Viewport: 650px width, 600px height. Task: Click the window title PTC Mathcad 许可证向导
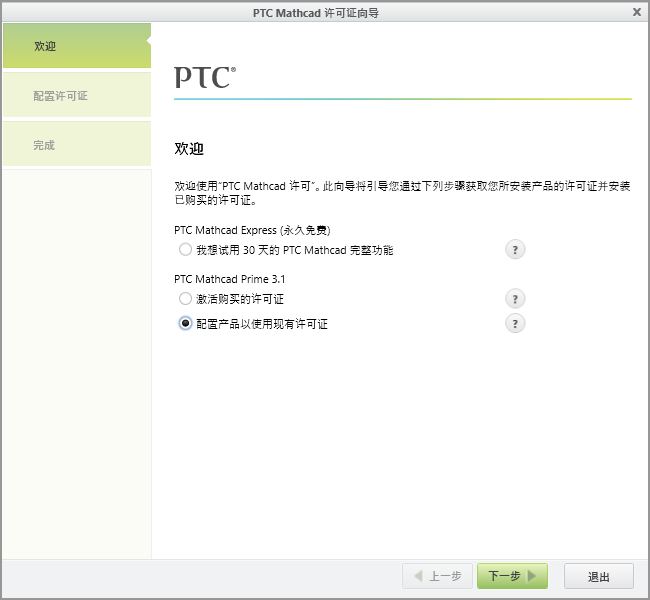coord(316,13)
